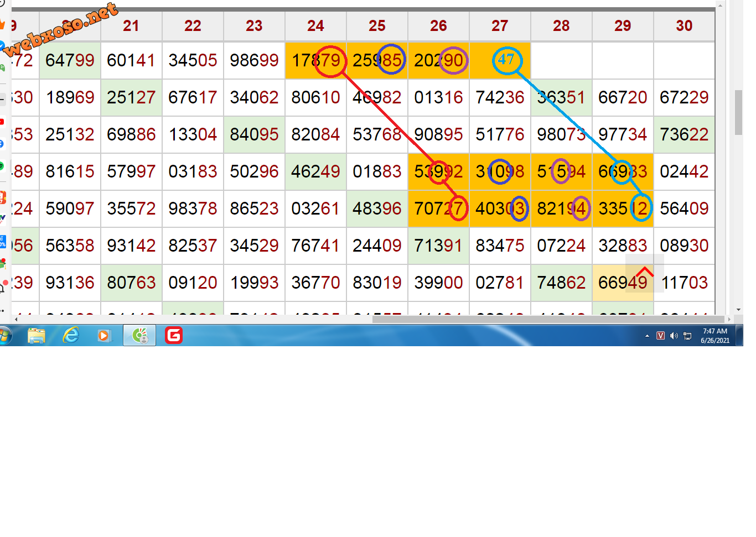
Task: Click the cell with number 67229
Action: [684, 97]
